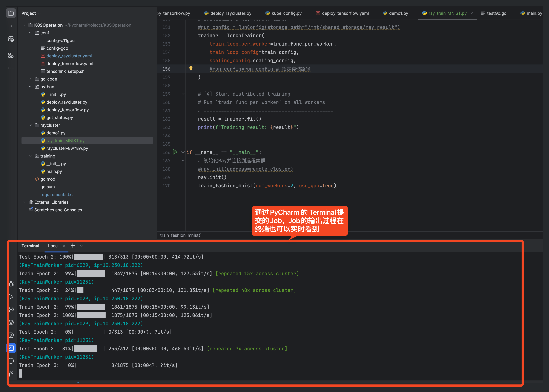The image size is (549, 392).
Task: Open the Python Console icon in sidebar
Action: [11, 310]
